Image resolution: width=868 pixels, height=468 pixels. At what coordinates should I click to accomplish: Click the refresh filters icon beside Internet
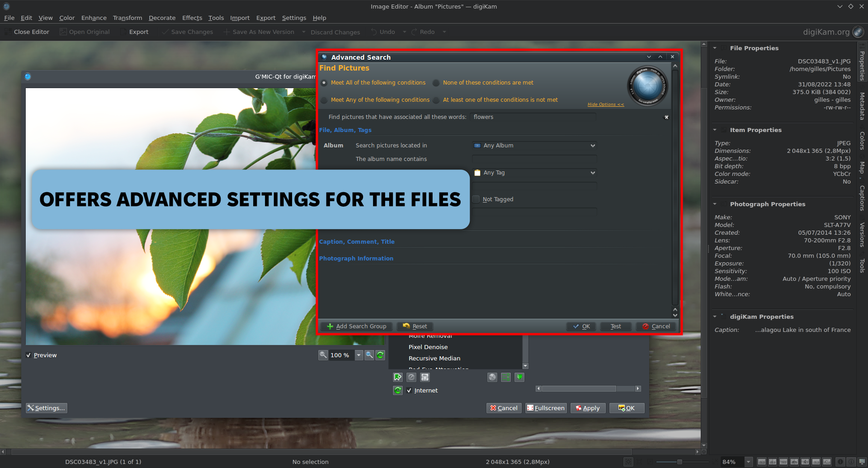397,390
